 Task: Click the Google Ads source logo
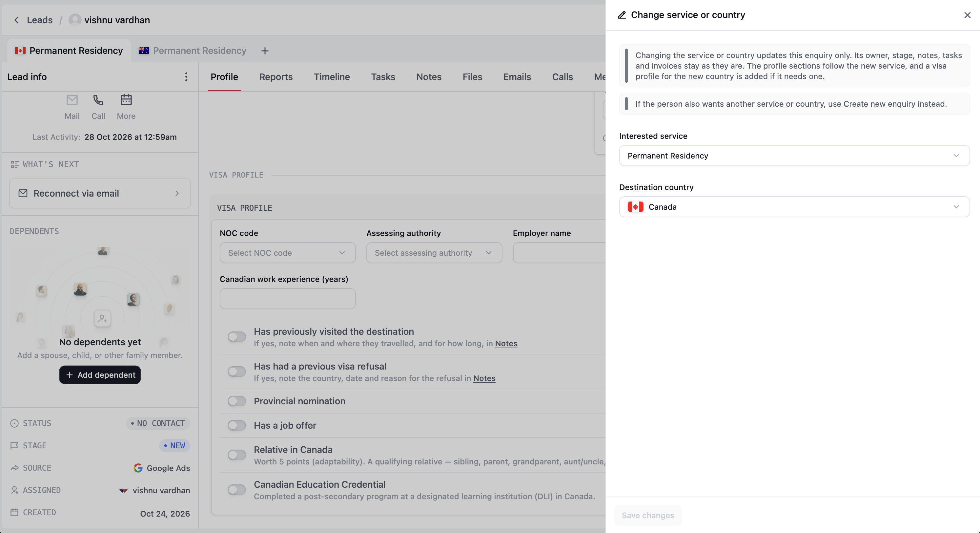138,468
